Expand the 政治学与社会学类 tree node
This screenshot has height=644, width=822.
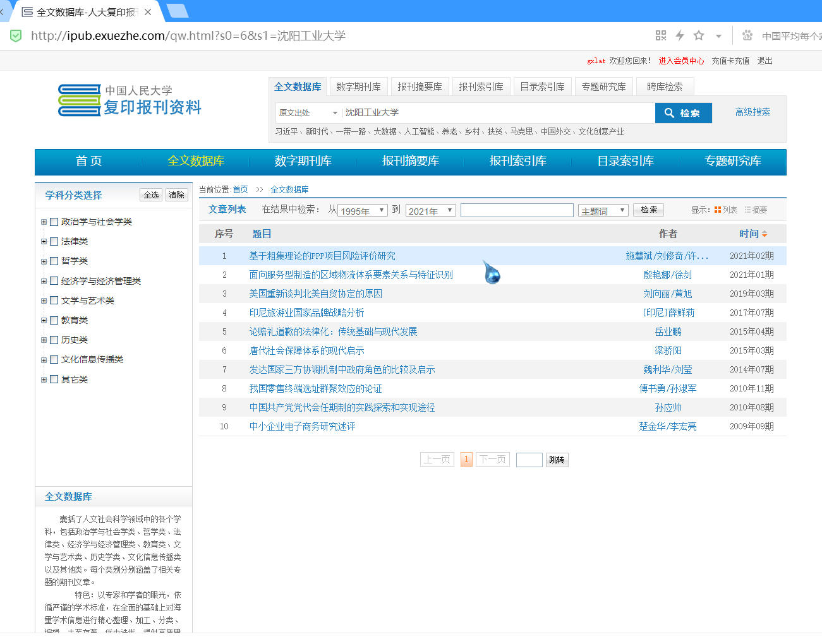point(44,222)
